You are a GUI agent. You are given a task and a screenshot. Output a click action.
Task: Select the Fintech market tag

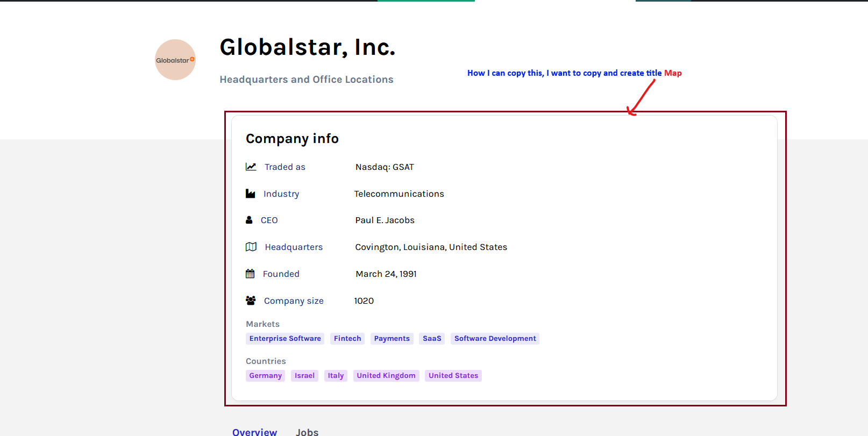tap(347, 339)
